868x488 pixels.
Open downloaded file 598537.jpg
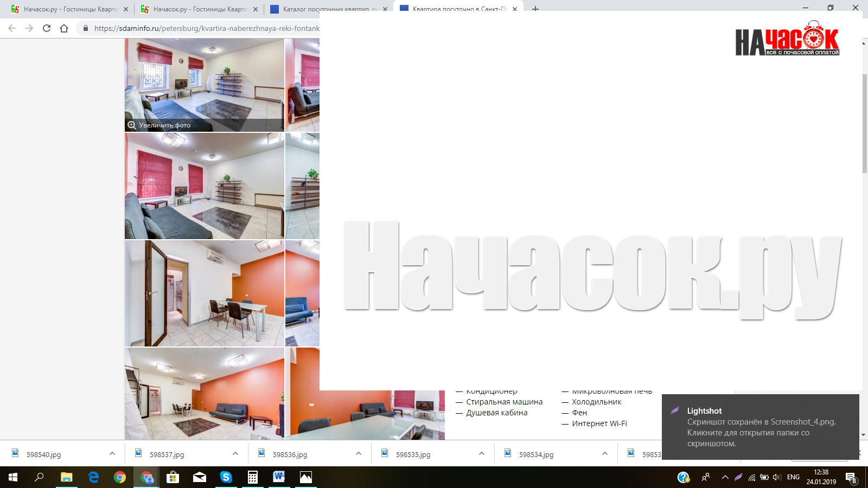tap(167, 454)
